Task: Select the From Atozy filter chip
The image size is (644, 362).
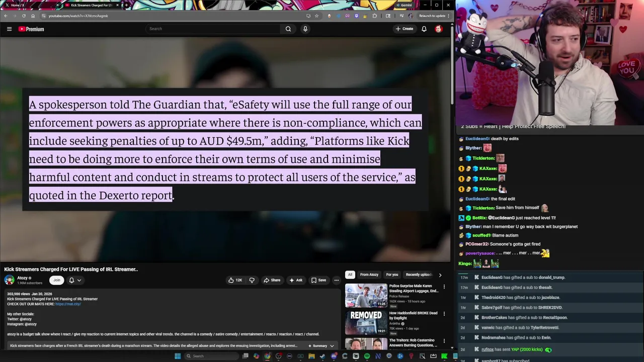Action: 369,275
